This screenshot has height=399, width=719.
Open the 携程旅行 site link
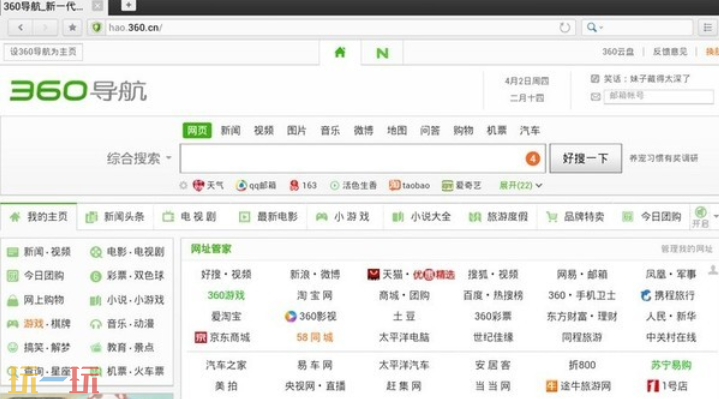click(x=668, y=295)
